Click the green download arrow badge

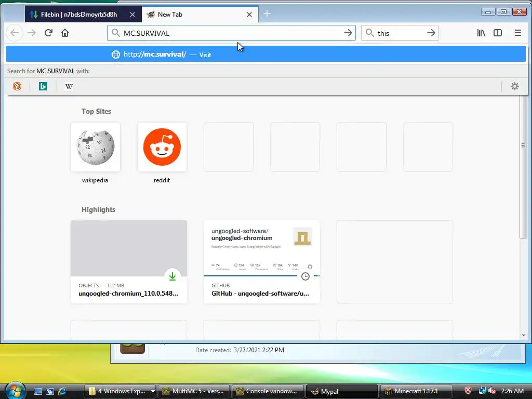coord(172,276)
